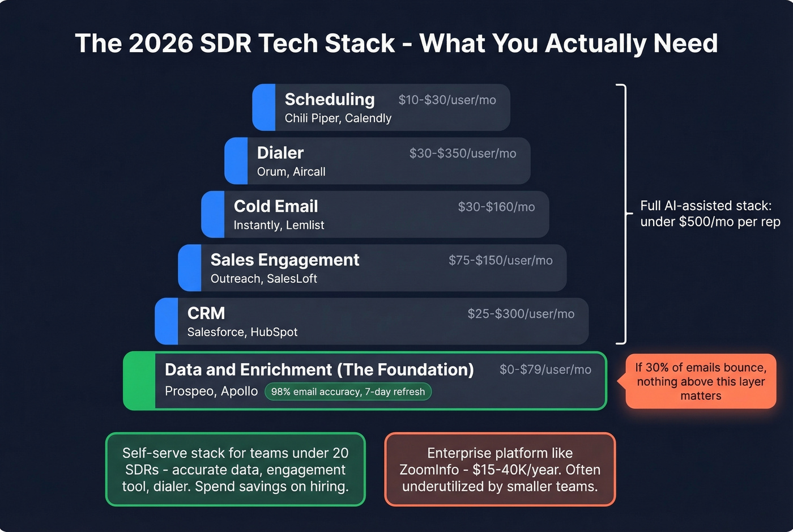Screen dimensions: 793x532
Task: Open the Scheduling section header
Action: [330, 99]
